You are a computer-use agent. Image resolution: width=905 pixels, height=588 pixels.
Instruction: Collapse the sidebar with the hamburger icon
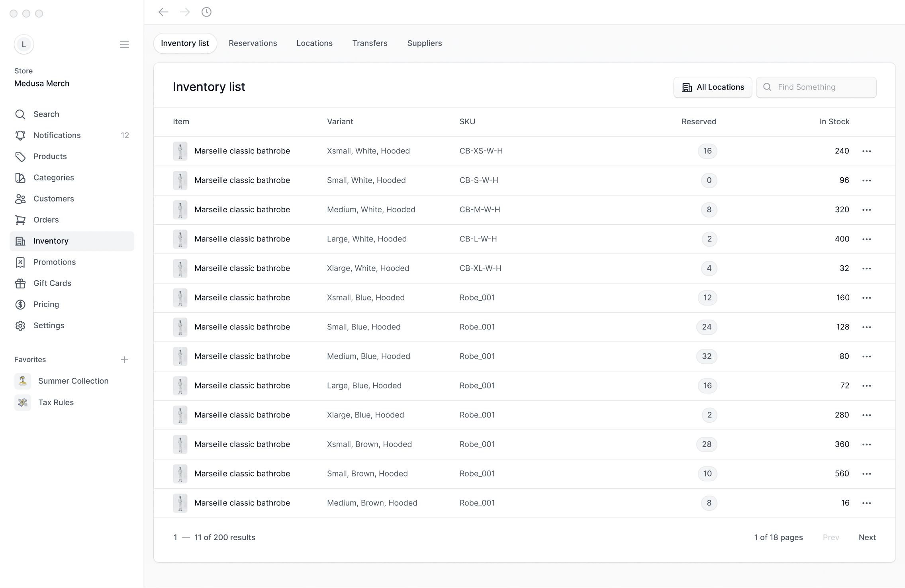[x=125, y=44]
